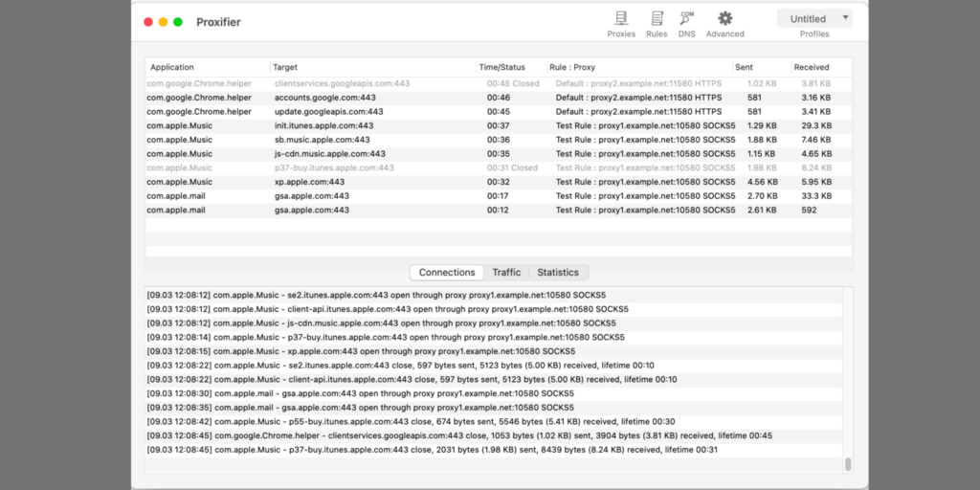Select gsa.apple.com:443 row with time 00:12
Image resolution: width=980 pixels, height=490 pixels.
point(499,210)
